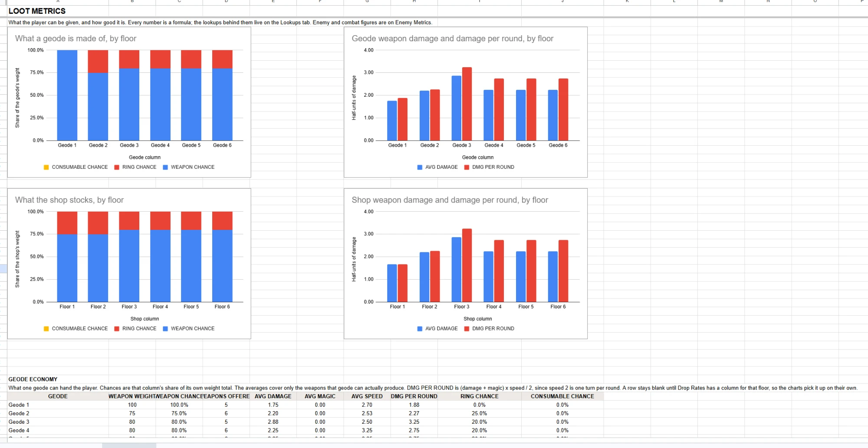This screenshot has height=448, width=868.
Task: Select the "Geode 2" row label cell in the table
Action: point(58,414)
